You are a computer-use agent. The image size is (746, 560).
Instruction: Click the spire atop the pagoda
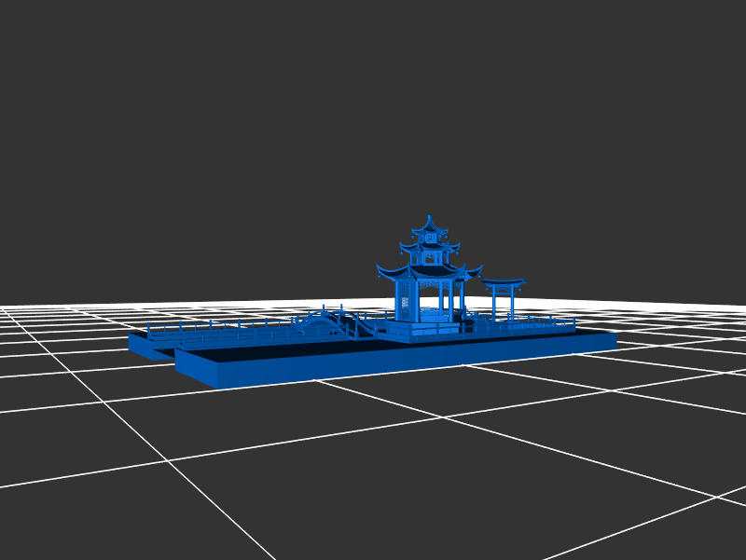429,218
